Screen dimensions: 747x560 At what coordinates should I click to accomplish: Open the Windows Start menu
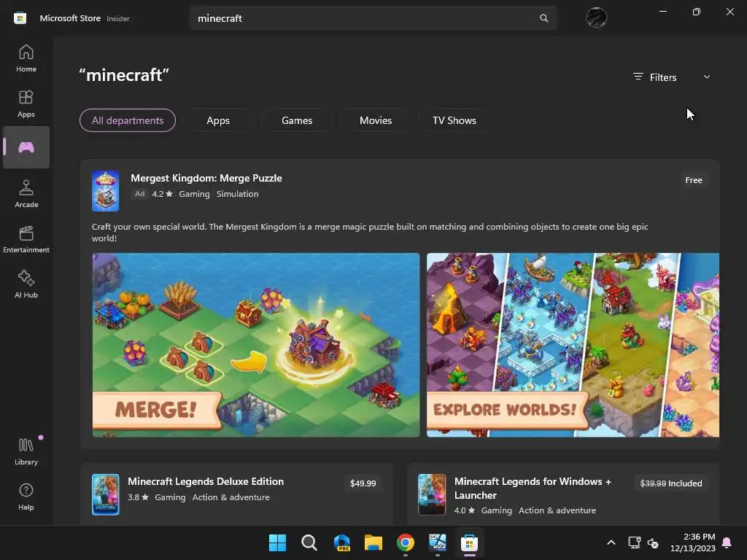(x=277, y=542)
